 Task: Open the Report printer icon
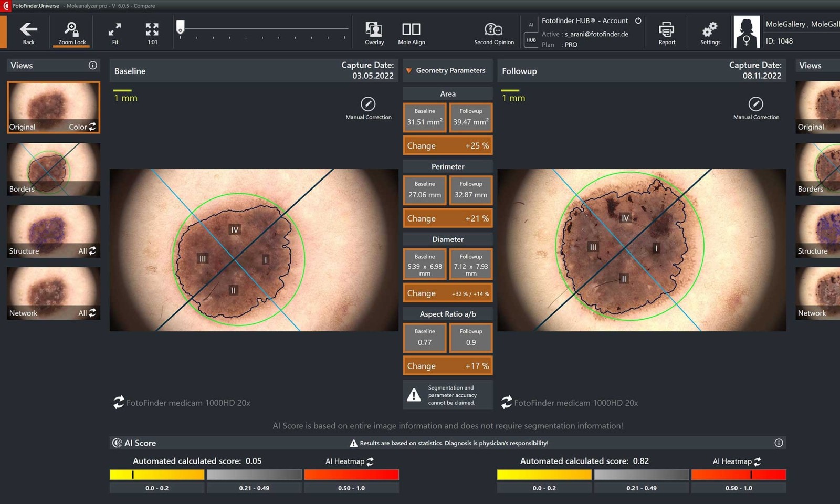click(x=667, y=33)
